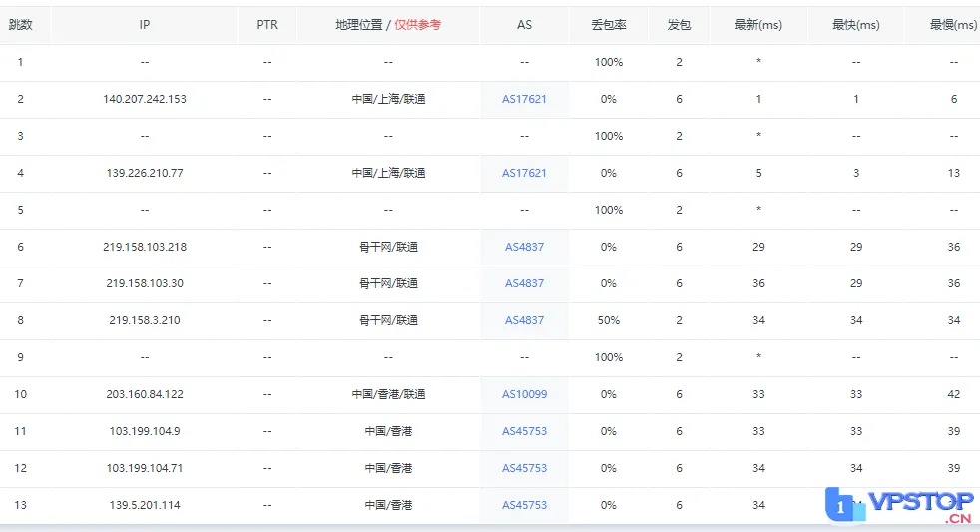Viewport: 980px width, 532px height.
Task: Select IP address 219.158.103.30
Action: click(145, 283)
